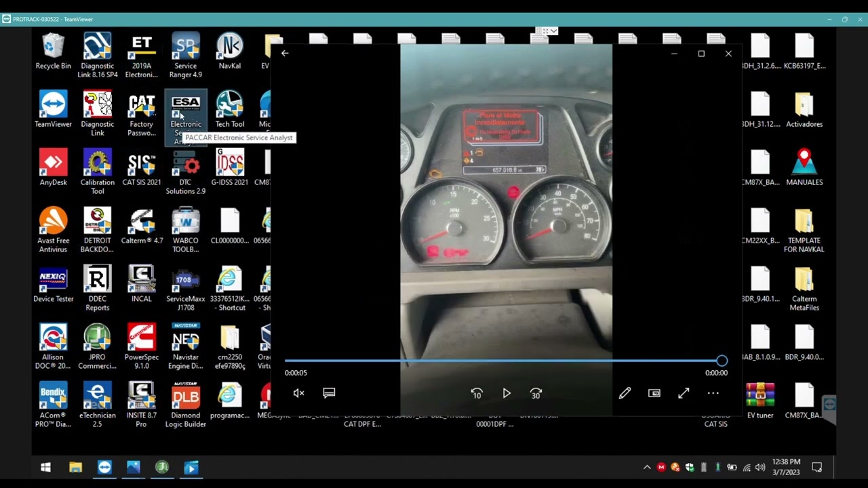Open the Activadores folder icon
The width and height of the screenshot is (868, 488).
click(804, 110)
